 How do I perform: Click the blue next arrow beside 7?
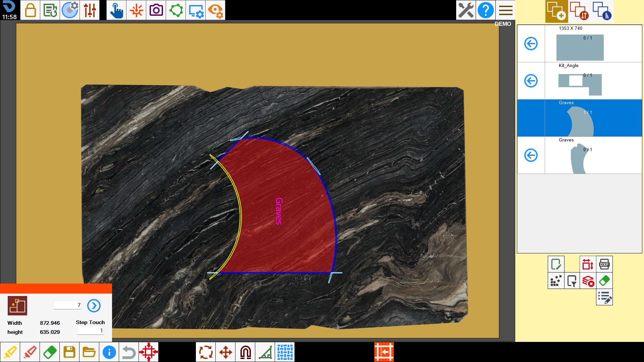click(94, 306)
